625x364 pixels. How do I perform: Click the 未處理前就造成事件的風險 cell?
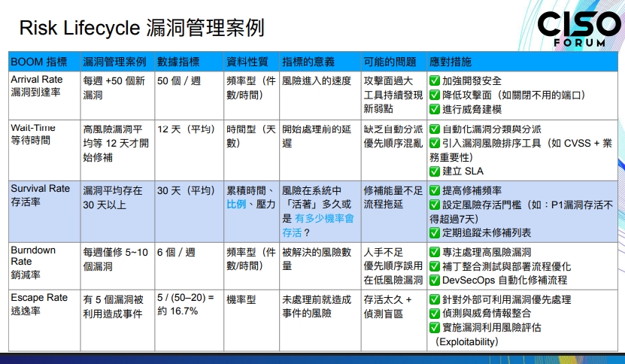320,320
